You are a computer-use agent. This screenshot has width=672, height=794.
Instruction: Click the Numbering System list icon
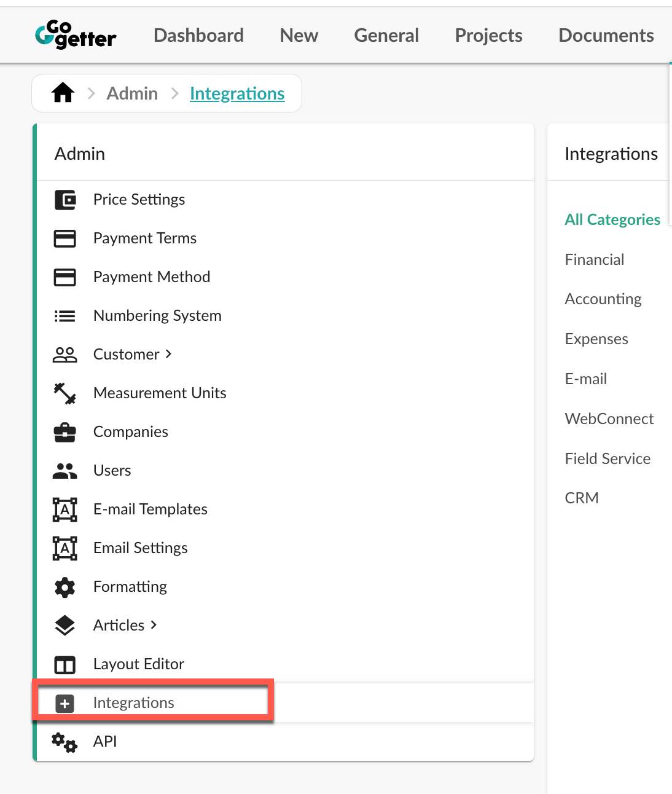(x=65, y=316)
